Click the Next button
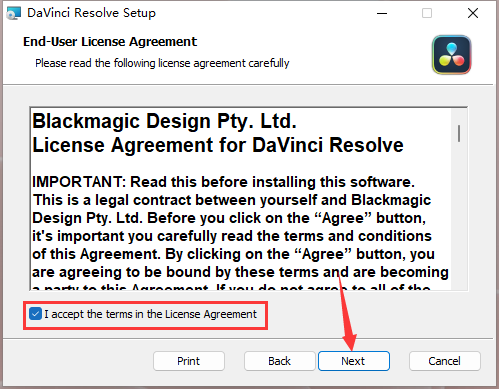 pyautogui.click(x=354, y=361)
